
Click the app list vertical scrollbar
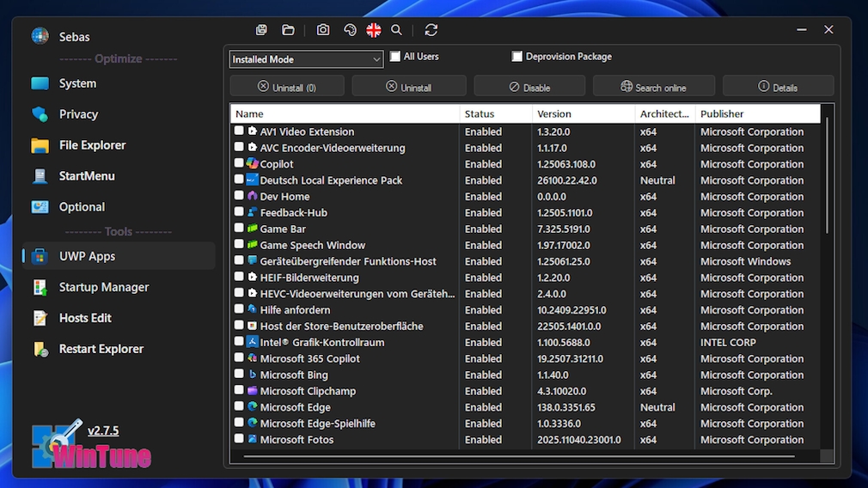pyautogui.click(x=828, y=176)
